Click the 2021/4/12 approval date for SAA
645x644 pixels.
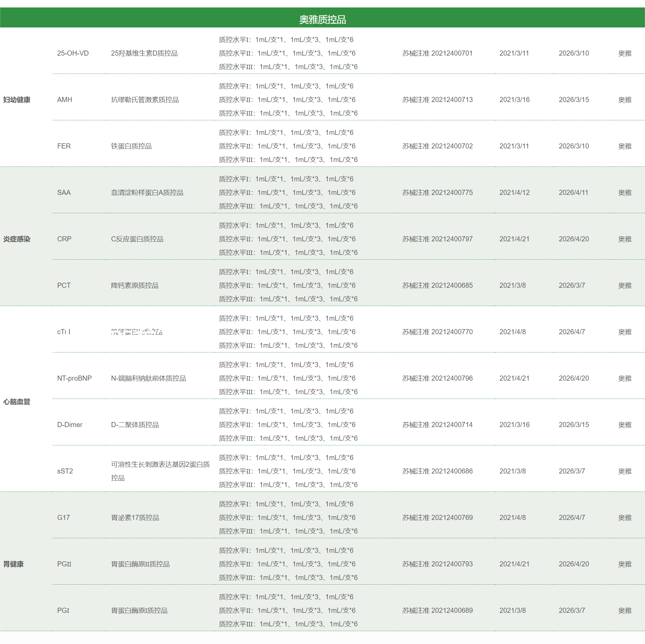514,193
